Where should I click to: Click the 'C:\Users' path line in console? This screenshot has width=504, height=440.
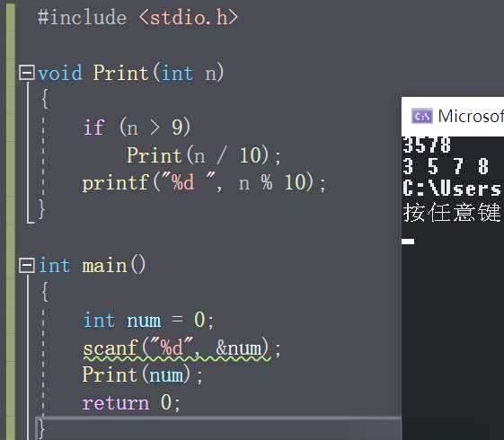click(452, 189)
